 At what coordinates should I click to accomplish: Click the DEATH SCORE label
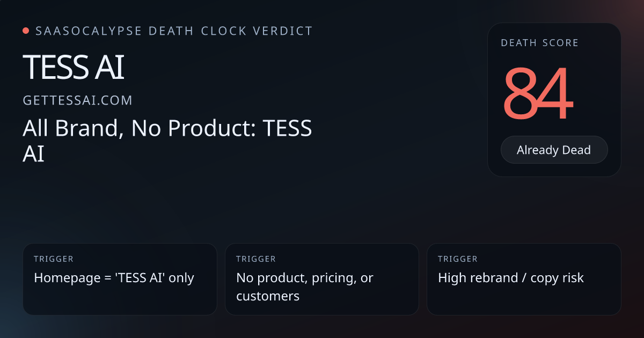539,43
